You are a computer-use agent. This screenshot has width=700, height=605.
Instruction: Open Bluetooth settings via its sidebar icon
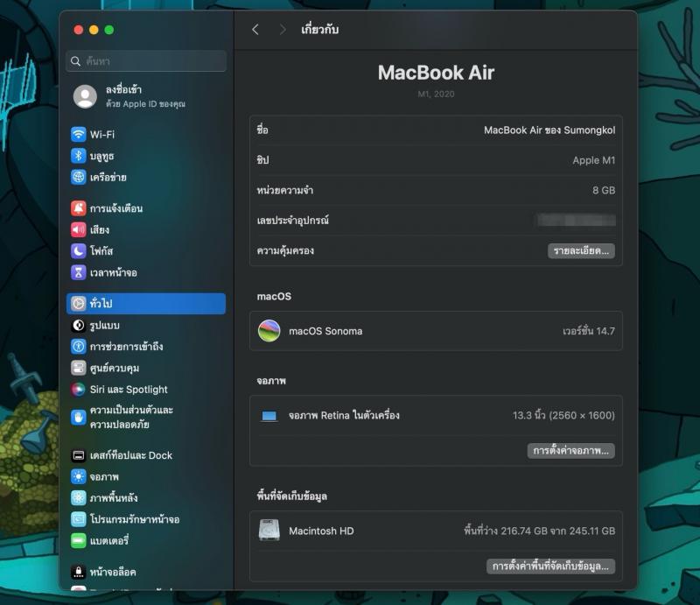79,156
